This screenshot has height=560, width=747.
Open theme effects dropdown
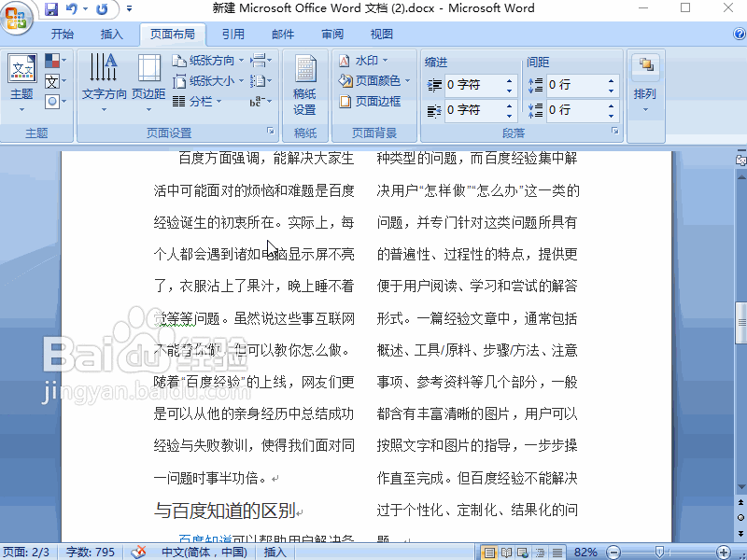(56, 102)
